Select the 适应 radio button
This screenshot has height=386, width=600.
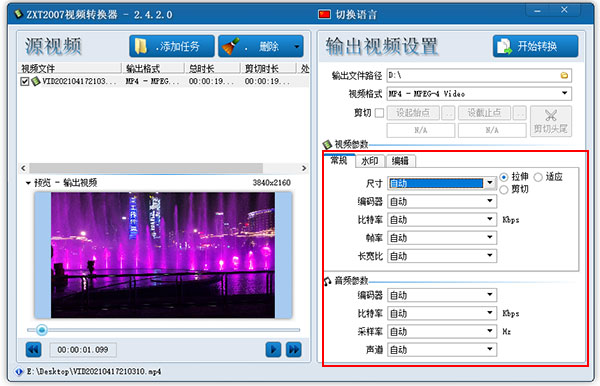pos(538,177)
